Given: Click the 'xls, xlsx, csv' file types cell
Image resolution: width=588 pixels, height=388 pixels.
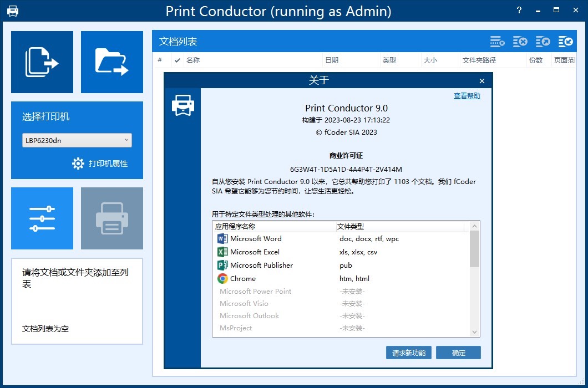Looking at the screenshot, I should pos(358,252).
